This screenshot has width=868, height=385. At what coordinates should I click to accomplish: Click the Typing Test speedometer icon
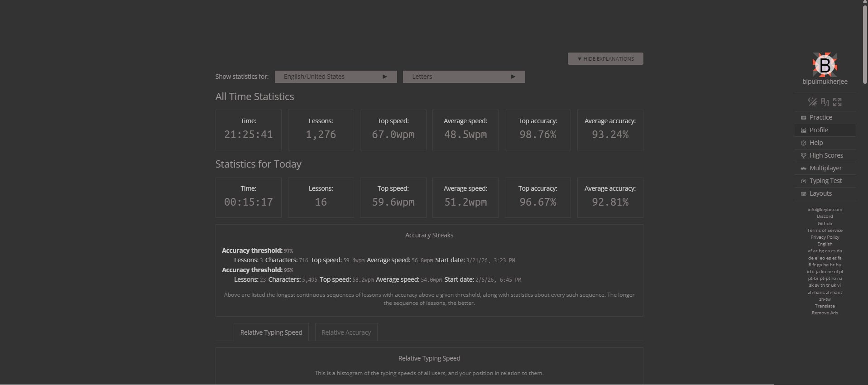[804, 181]
